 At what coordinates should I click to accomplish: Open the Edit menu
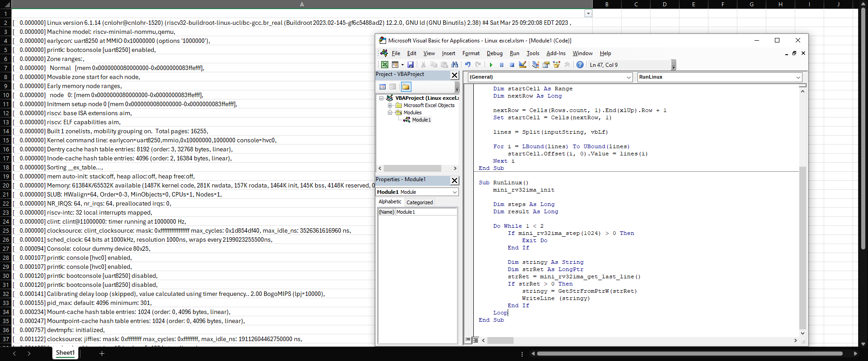point(412,53)
